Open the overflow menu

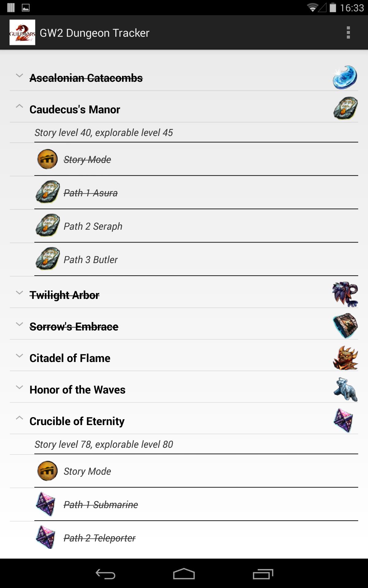(x=347, y=32)
